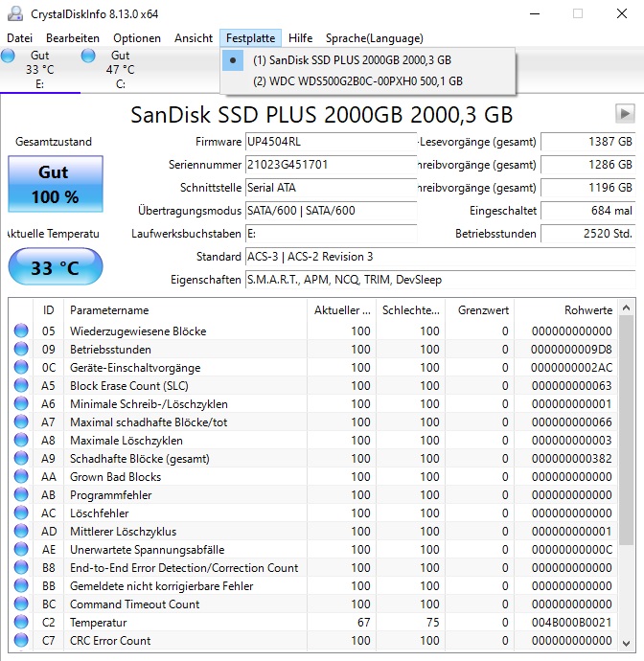The width and height of the screenshot is (644, 661).
Task: Click status orb of Temperatur C2 row
Action: coord(21,622)
